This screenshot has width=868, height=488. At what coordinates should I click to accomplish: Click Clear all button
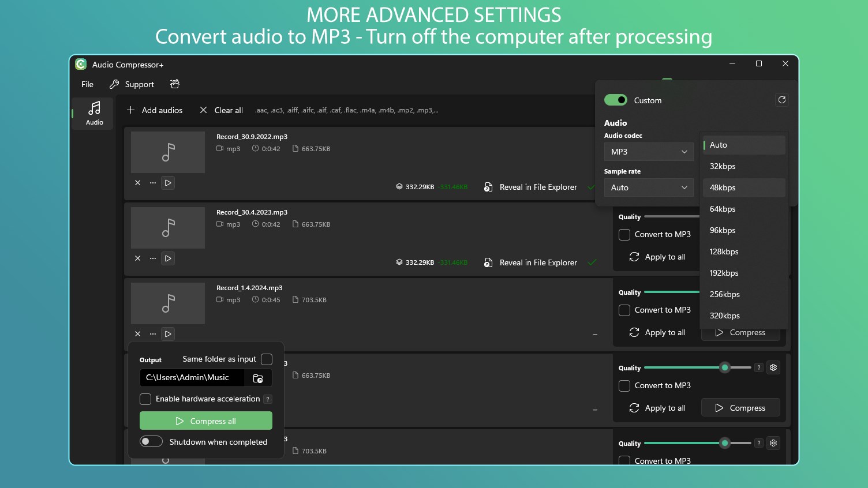tap(221, 110)
